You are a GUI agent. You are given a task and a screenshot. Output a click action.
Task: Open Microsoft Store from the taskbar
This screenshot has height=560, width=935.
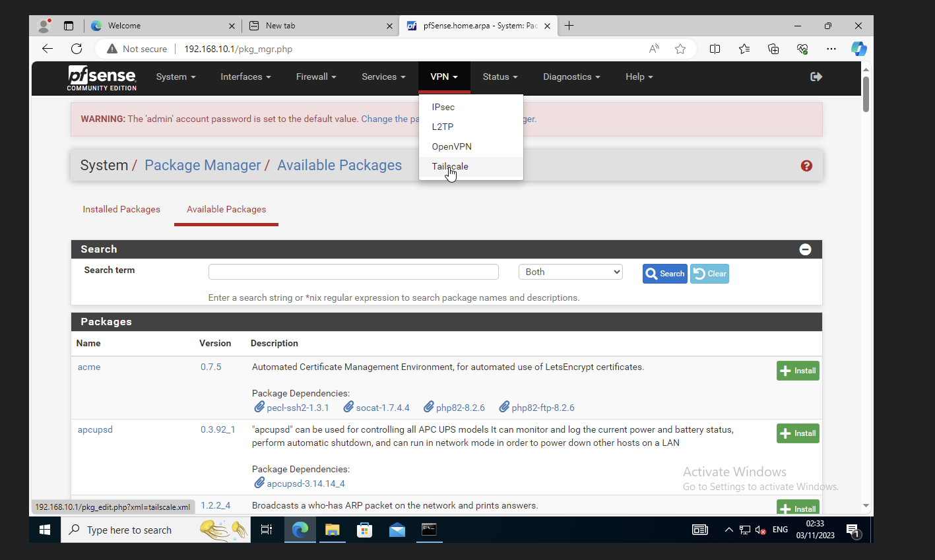coord(364,530)
